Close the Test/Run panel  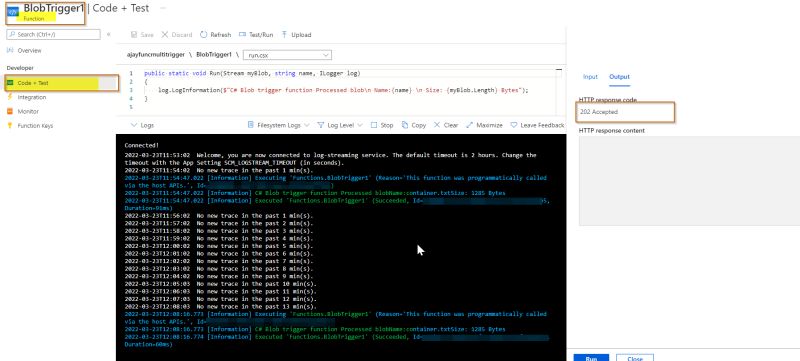(x=635, y=357)
